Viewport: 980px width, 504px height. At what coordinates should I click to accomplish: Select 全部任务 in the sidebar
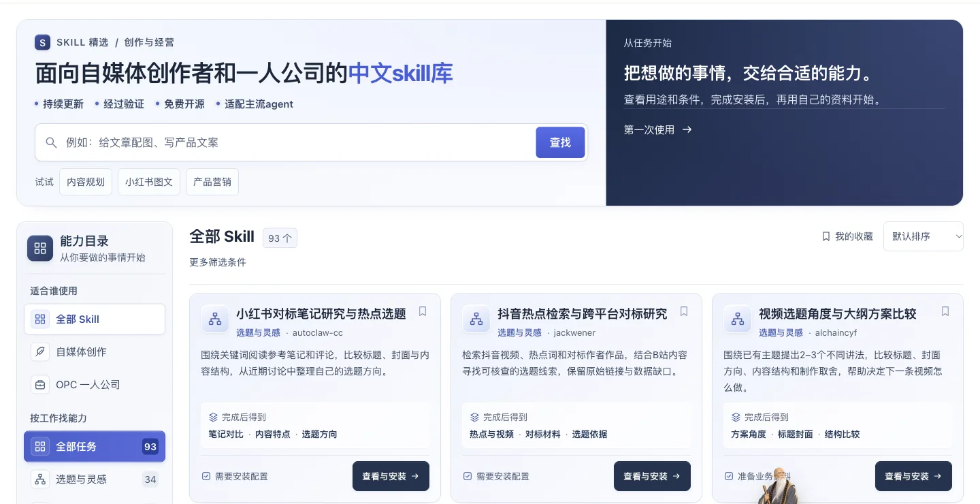point(95,447)
